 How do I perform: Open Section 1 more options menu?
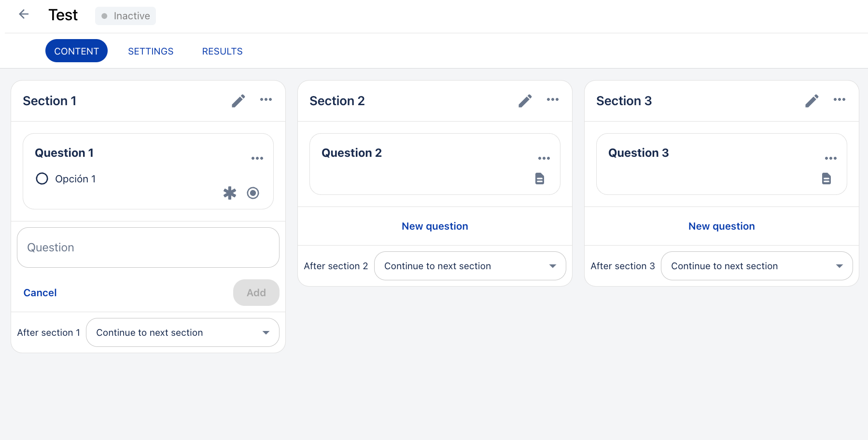266,100
